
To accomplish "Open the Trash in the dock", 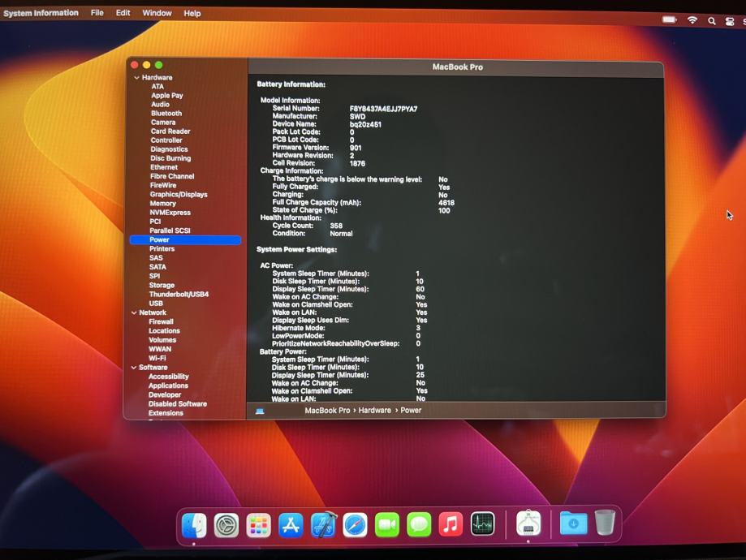I will click(x=605, y=523).
